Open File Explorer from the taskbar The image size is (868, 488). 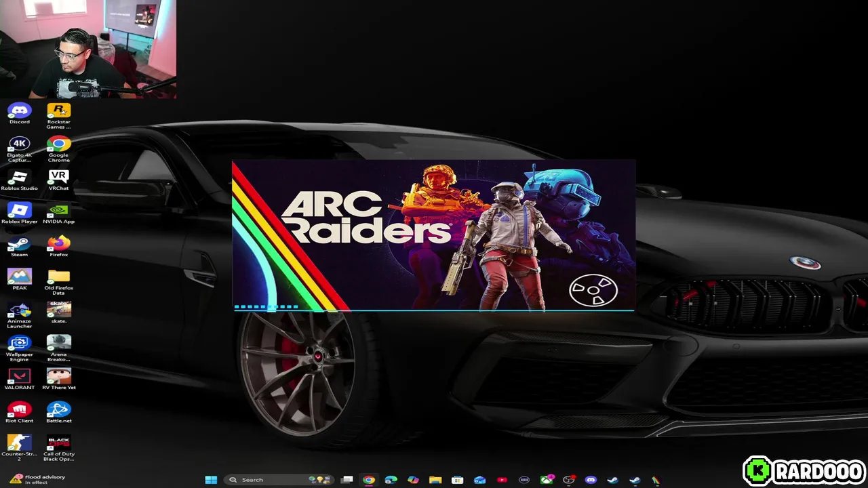435,480
